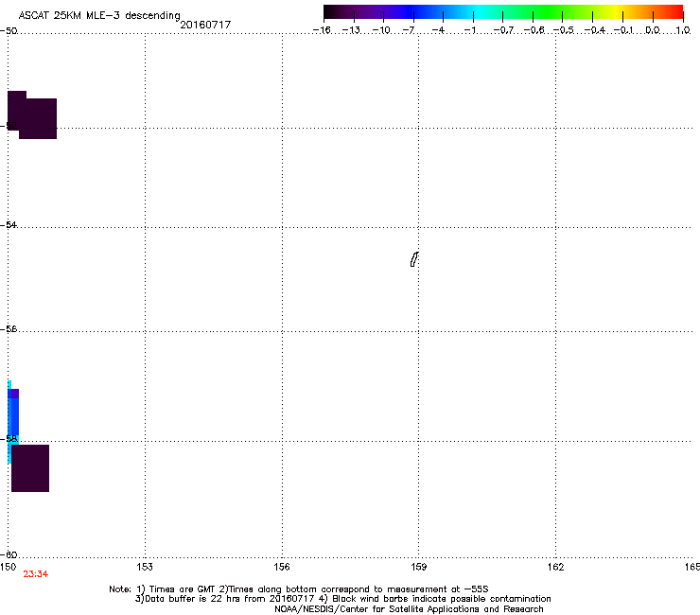Screen dimensions: 700x615
Task: Click the -56 latitude axis label
Action: click(x=9, y=328)
